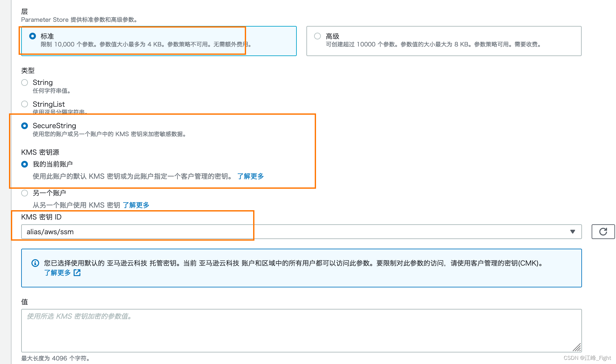Click the external link icon after 了解更多

[x=77, y=273]
